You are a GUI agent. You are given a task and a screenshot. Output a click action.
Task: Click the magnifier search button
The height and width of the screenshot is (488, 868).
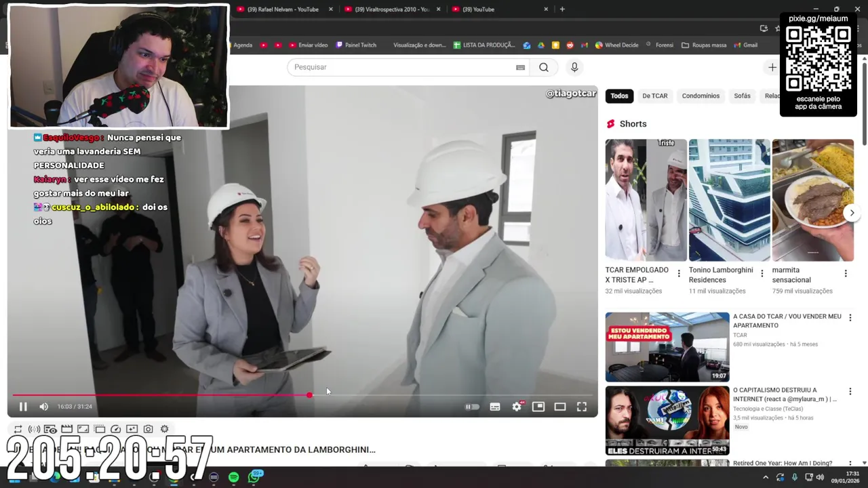544,67
